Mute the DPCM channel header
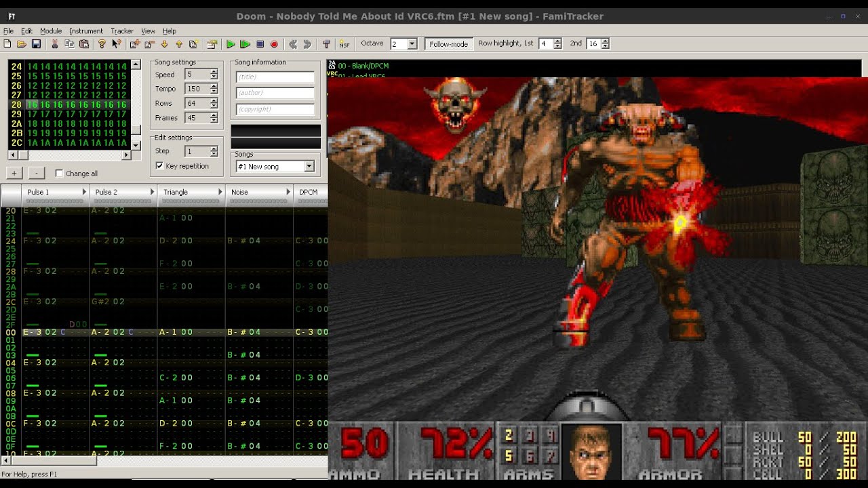868x488 pixels. (311, 195)
